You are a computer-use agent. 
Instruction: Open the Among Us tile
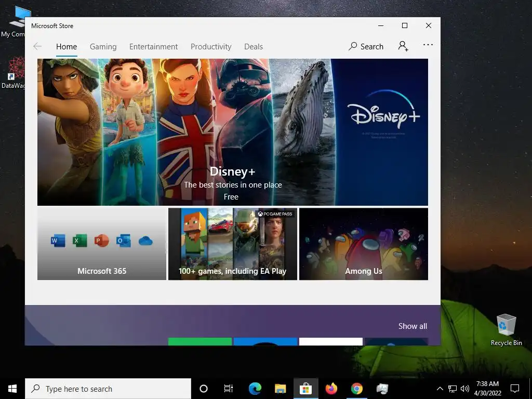364,244
